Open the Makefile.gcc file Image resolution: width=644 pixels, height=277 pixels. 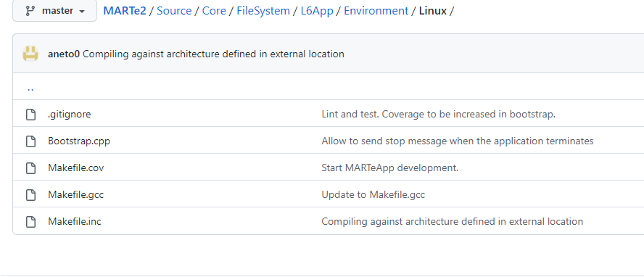(x=76, y=194)
